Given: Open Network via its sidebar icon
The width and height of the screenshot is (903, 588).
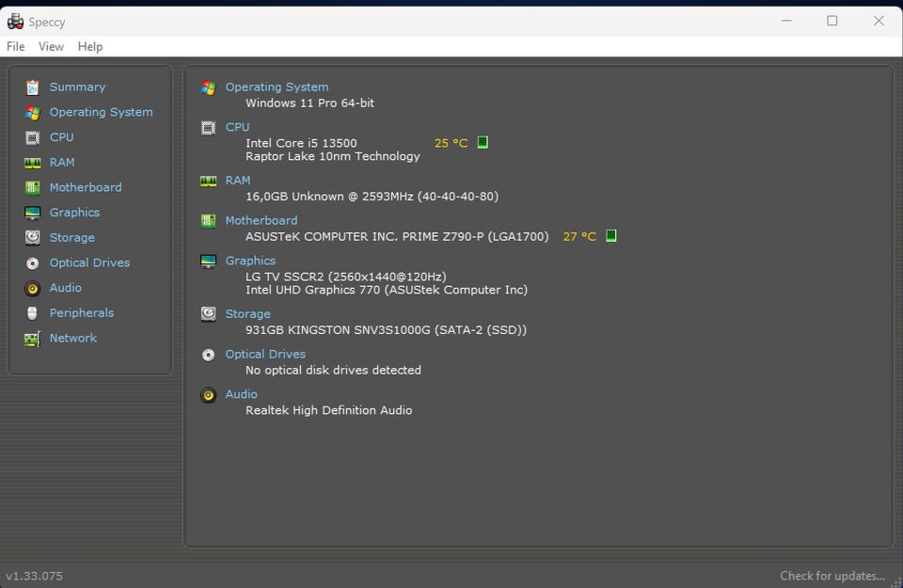Looking at the screenshot, I should point(33,339).
